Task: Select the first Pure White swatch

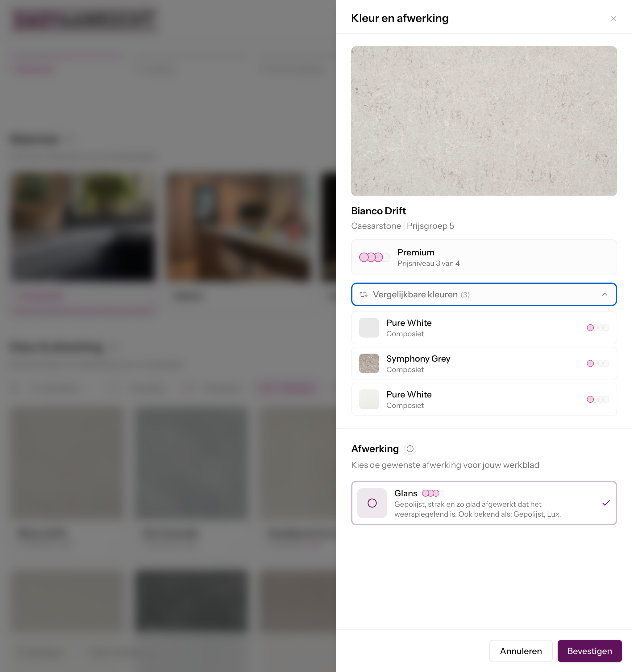Action: tap(369, 328)
